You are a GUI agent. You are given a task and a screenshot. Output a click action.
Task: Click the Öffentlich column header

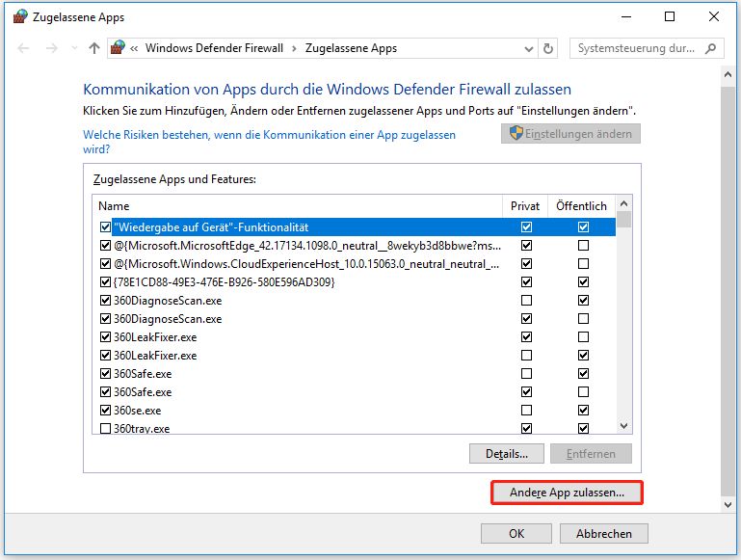pos(581,206)
